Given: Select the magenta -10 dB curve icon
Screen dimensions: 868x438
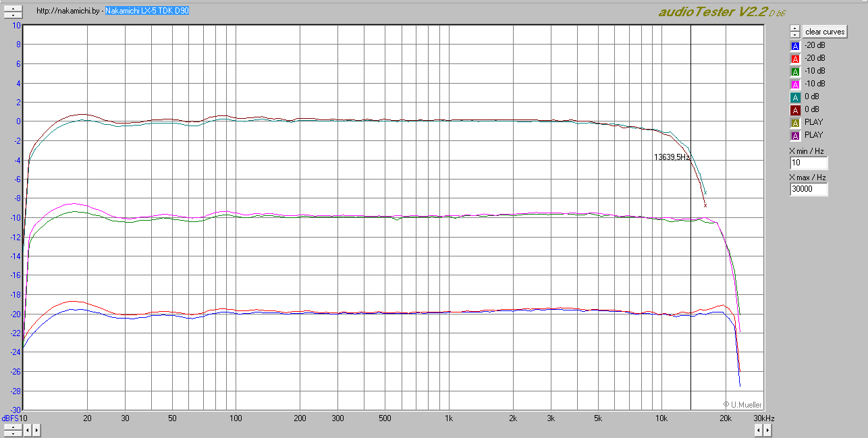Looking at the screenshot, I should point(794,84).
